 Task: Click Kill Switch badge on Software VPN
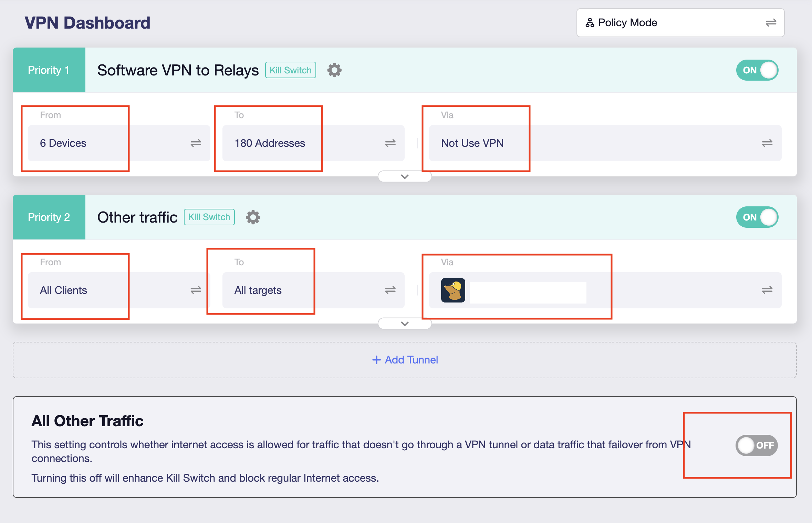[290, 70]
